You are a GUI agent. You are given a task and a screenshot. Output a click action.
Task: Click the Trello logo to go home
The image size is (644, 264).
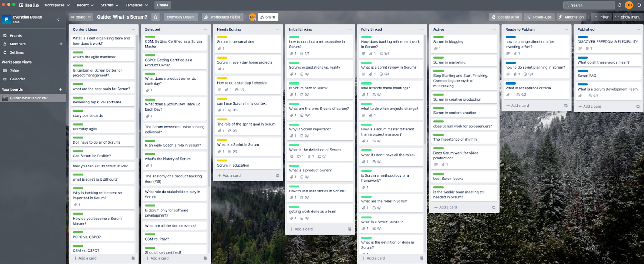tap(29, 5)
